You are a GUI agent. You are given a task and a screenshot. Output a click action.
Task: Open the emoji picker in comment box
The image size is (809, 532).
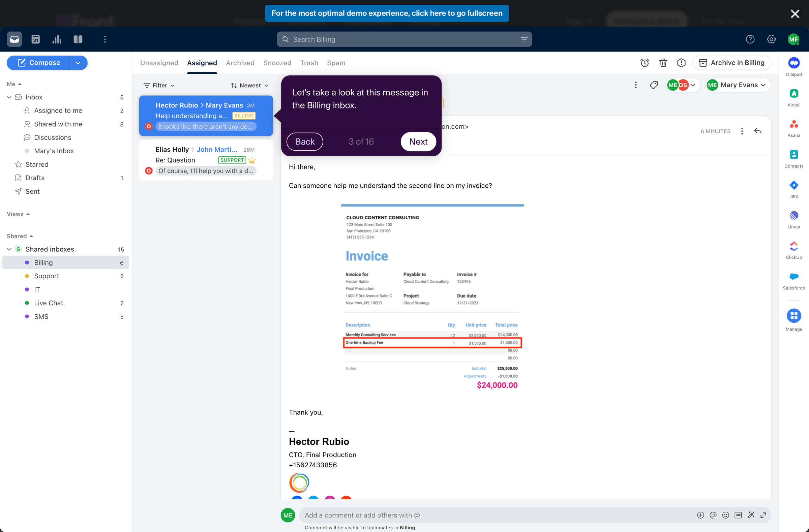tap(725, 515)
